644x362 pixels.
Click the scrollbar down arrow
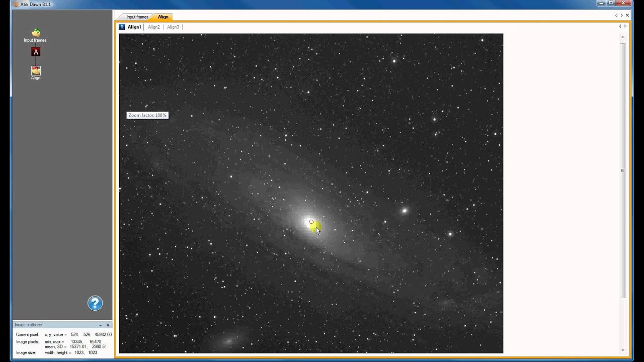623,350
